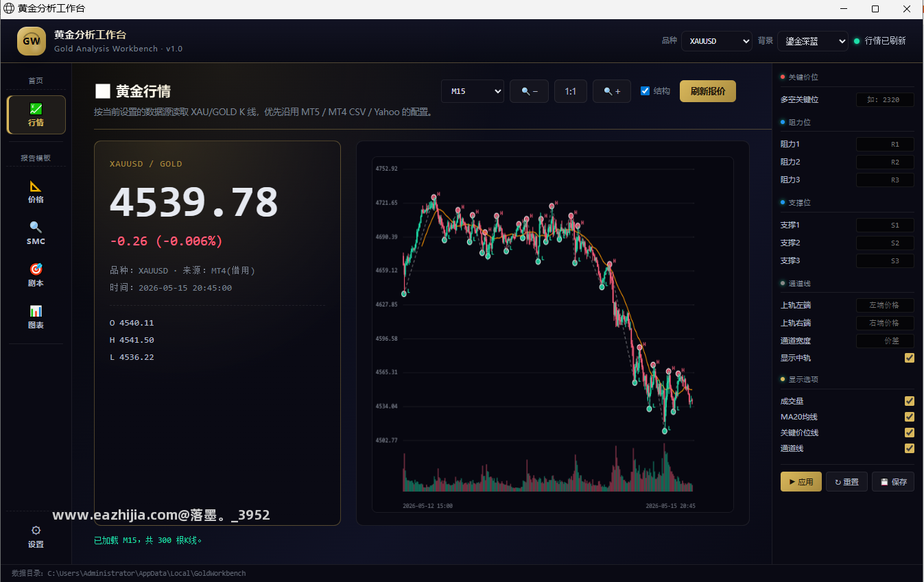Reset chart zoom with 1:1 button
The image size is (924, 582).
571,91
